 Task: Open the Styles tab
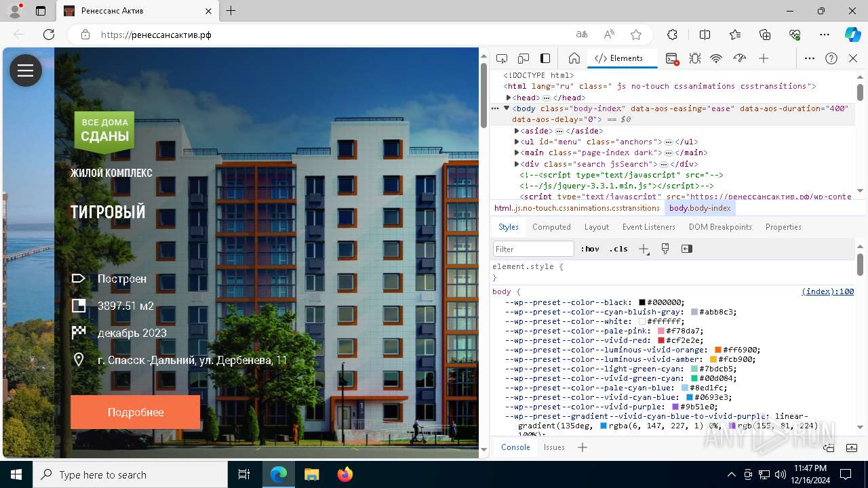[x=509, y=227]
